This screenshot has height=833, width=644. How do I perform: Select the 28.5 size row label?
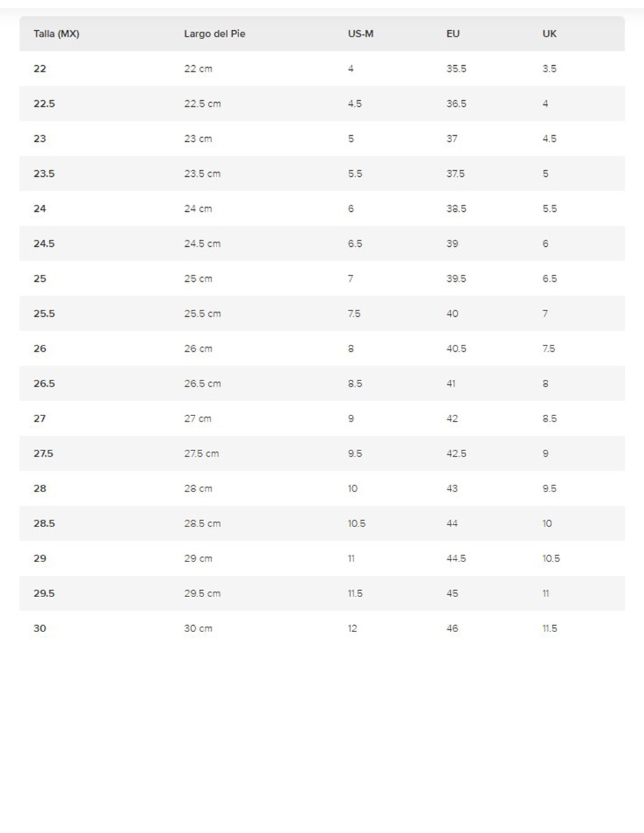[44, 523]
